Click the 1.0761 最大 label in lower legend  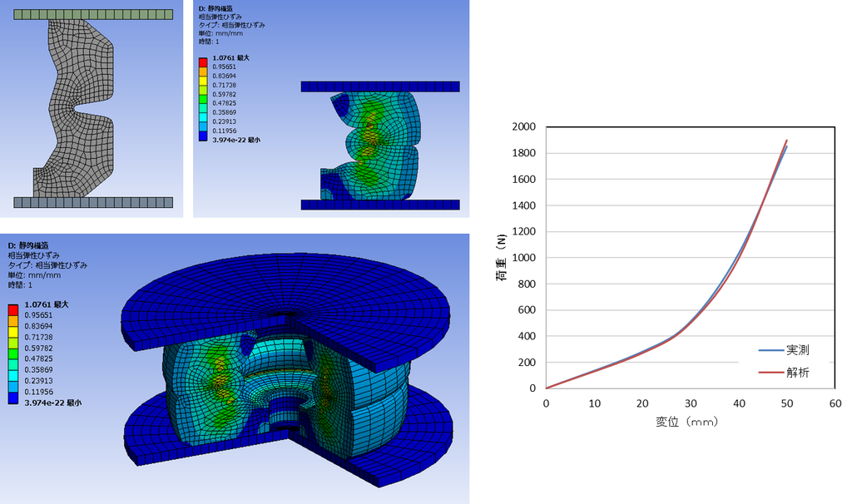(x=47, y=304)
